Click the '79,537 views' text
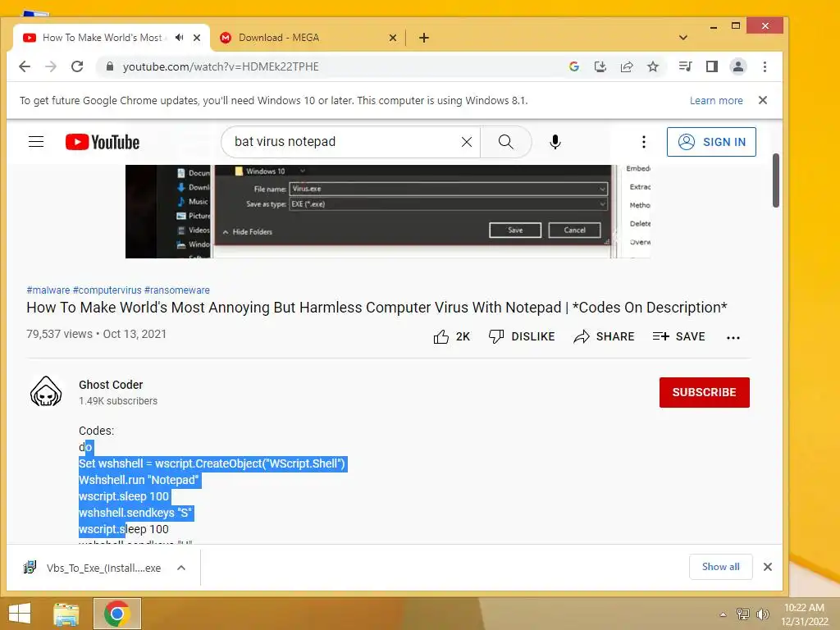 (59, 334)
